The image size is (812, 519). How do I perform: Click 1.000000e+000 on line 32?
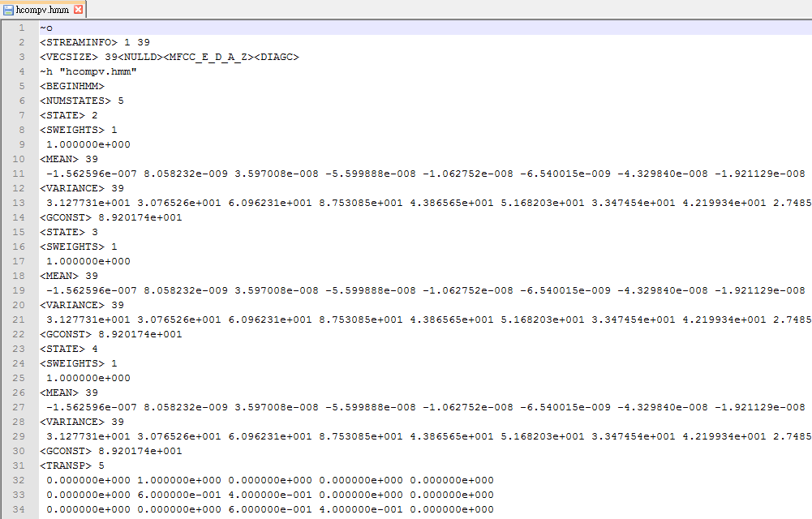[179, 480]
